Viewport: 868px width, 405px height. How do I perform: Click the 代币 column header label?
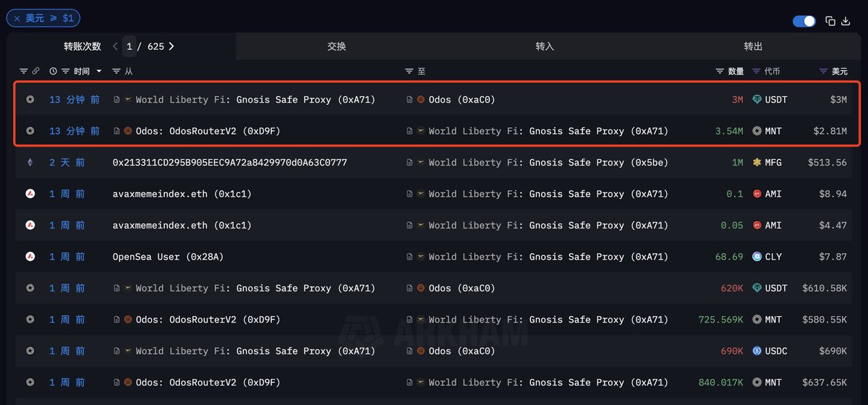coord(773,71)
